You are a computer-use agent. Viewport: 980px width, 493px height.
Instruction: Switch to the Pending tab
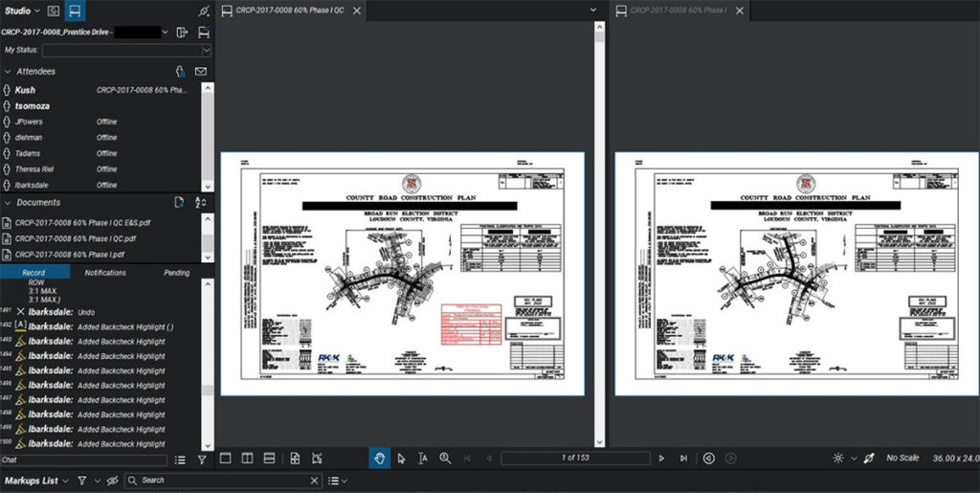pyautogui.click(x=177, y=273)
